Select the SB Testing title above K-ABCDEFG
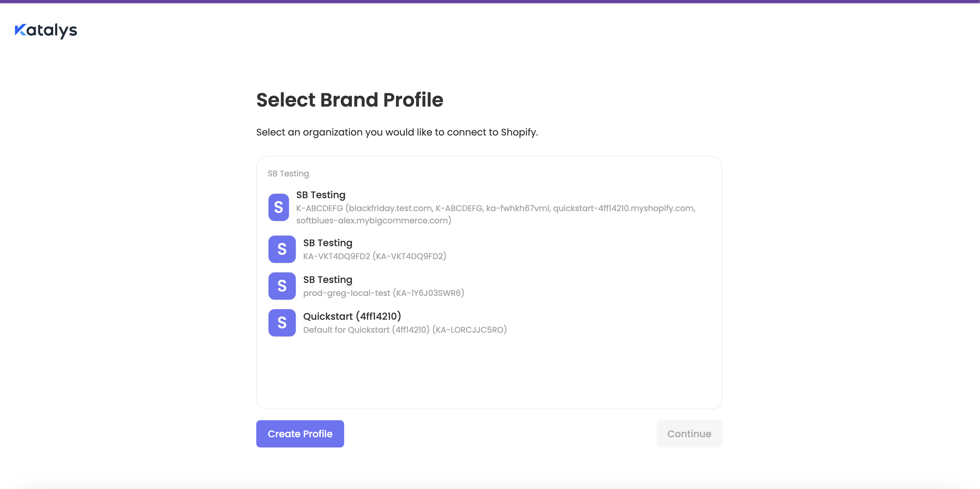 click(321, 195)
